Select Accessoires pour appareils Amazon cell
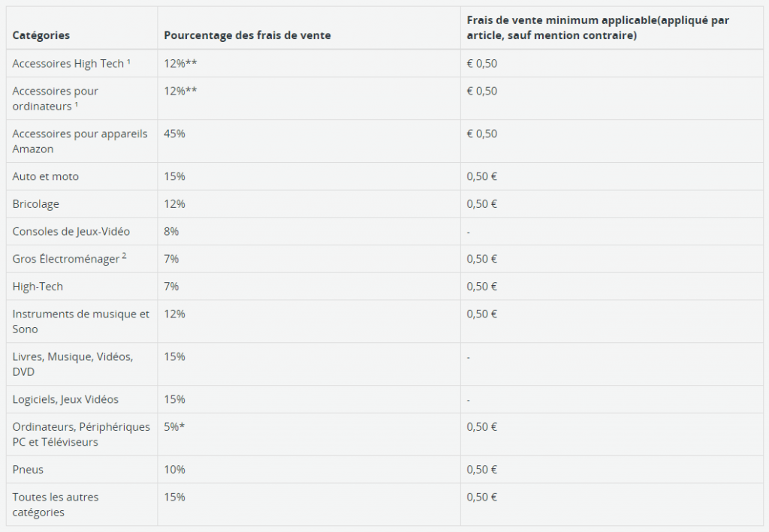 coord(80,141)
